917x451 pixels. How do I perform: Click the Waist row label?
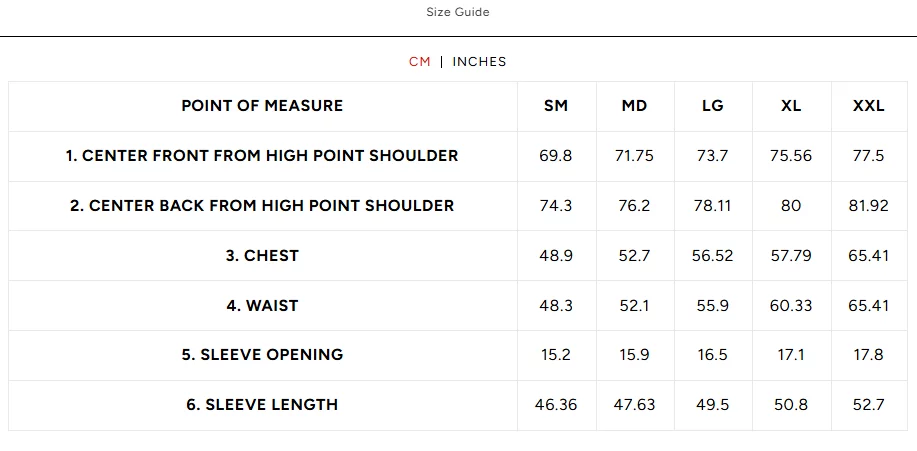tap(262, 306)
